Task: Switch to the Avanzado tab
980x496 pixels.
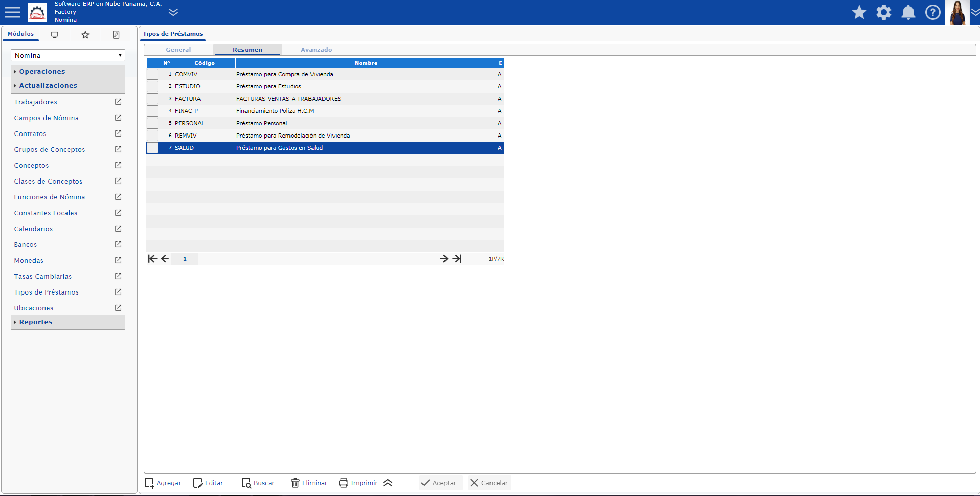Action: click(x=317, y=50)
